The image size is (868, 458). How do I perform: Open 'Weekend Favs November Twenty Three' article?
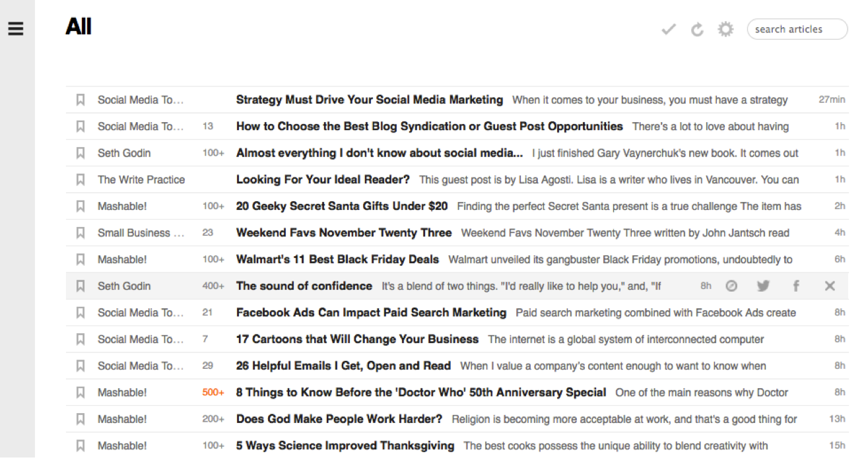(x=344, y=232)
